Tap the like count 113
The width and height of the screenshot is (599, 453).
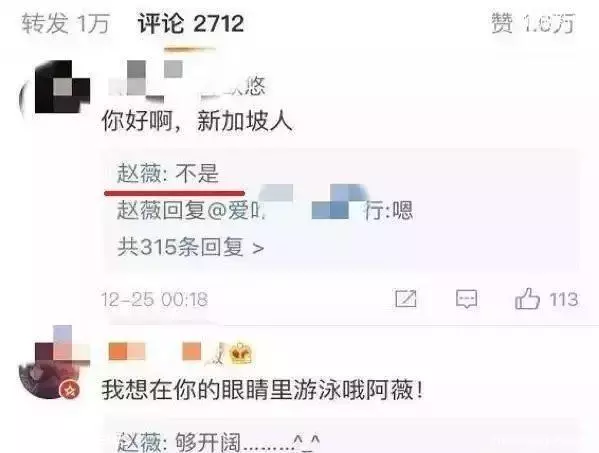(563, 299)
